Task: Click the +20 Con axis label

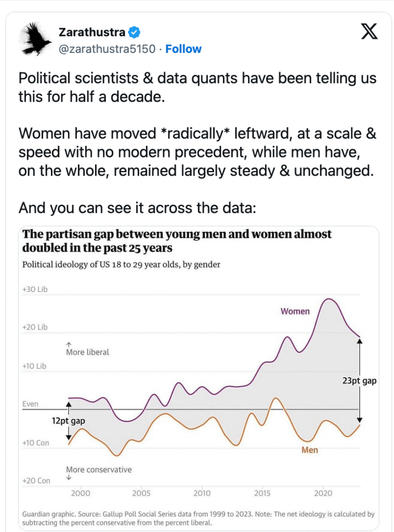Action: 36,481
